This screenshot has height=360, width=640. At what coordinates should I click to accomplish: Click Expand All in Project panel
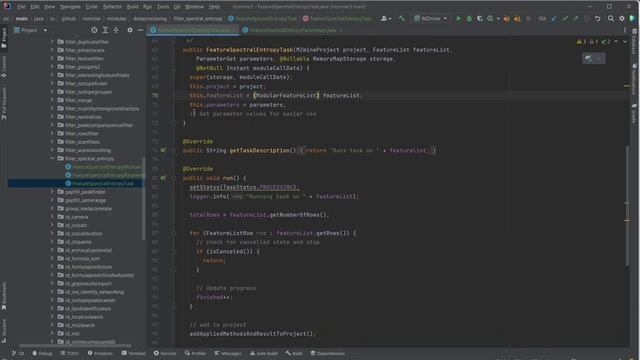105,30
